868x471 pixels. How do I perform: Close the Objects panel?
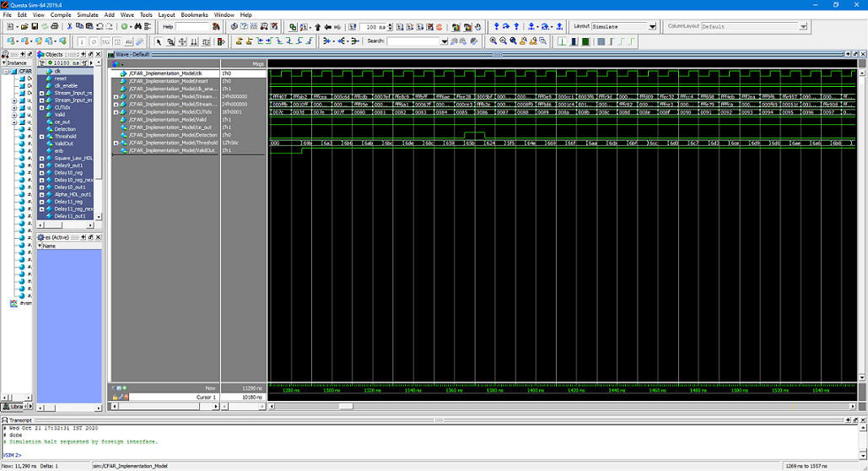pyautogui.click(x=98, y=54)
